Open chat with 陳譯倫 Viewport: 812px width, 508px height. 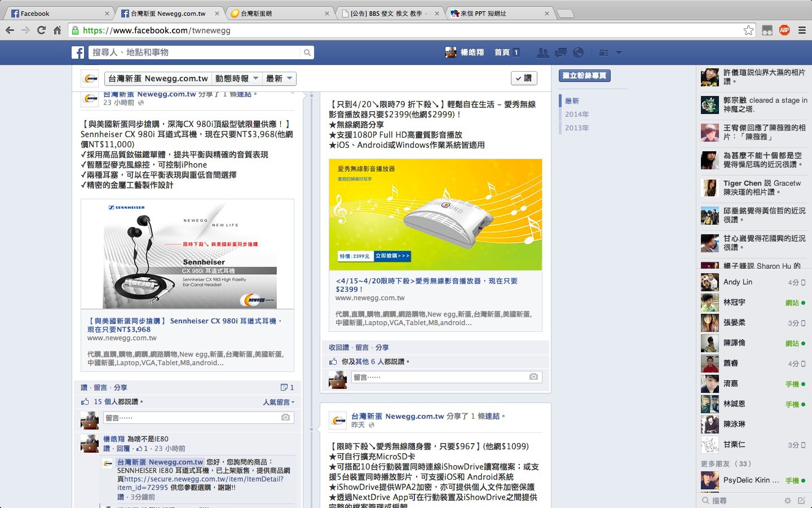753,343
